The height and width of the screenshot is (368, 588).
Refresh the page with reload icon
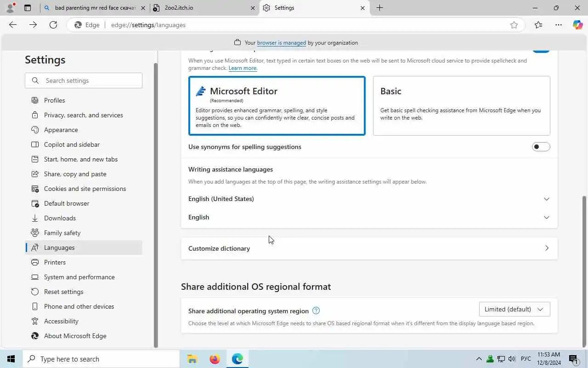53,25
